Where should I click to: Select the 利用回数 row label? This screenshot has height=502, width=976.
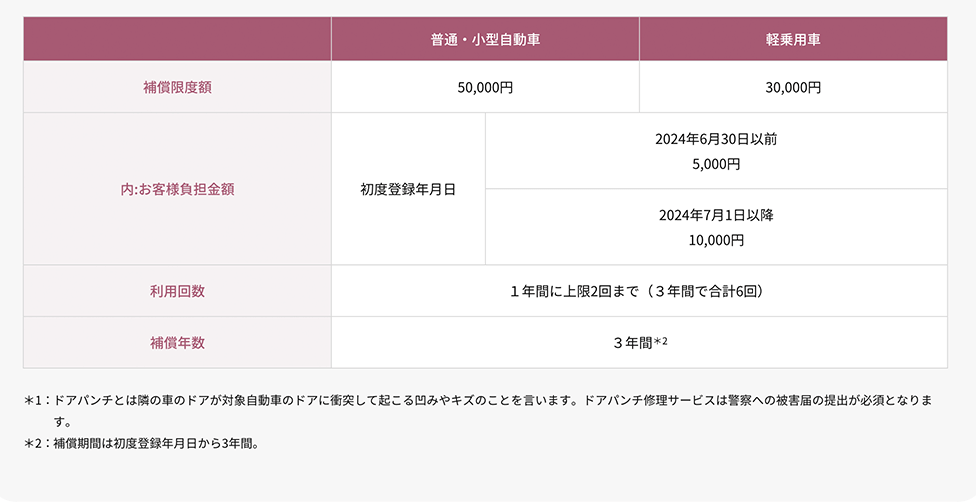[177, 291]
